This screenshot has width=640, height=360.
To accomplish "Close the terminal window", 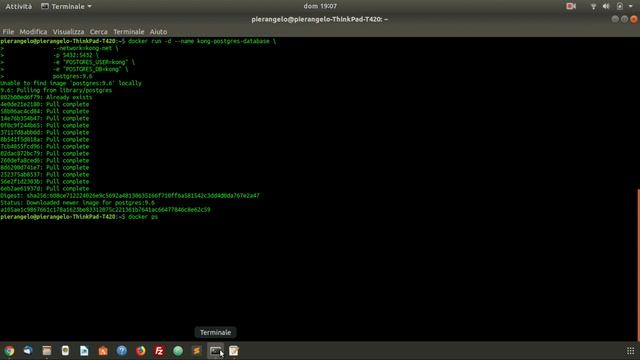I will point(634,19).
